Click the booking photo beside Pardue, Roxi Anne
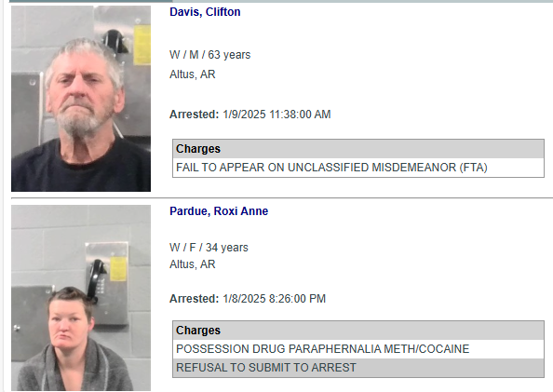 pyautogui.click(x=81, y=298)
